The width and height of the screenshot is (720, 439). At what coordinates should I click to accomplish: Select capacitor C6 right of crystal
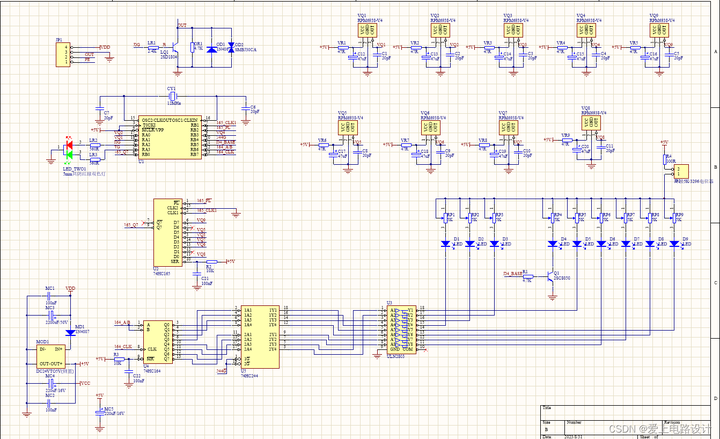point(246,109)
